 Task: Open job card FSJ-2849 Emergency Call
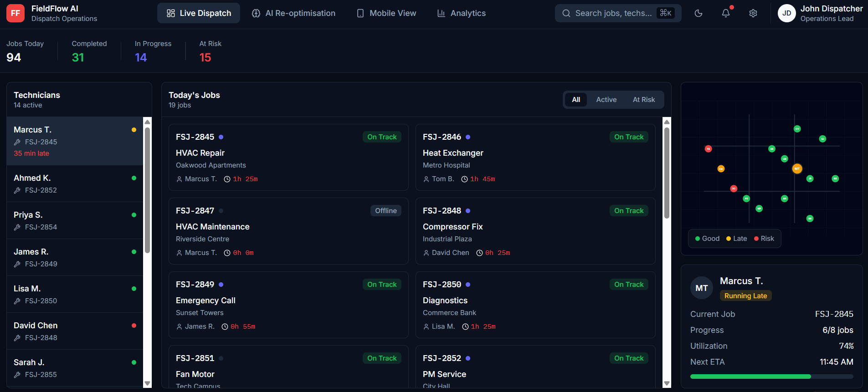pyautogui.click(x=288, y=305)
